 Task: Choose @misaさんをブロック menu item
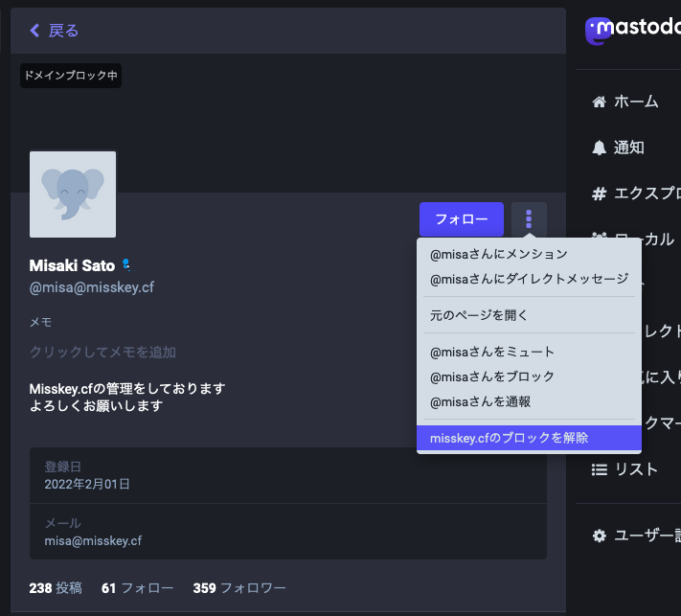492,376
